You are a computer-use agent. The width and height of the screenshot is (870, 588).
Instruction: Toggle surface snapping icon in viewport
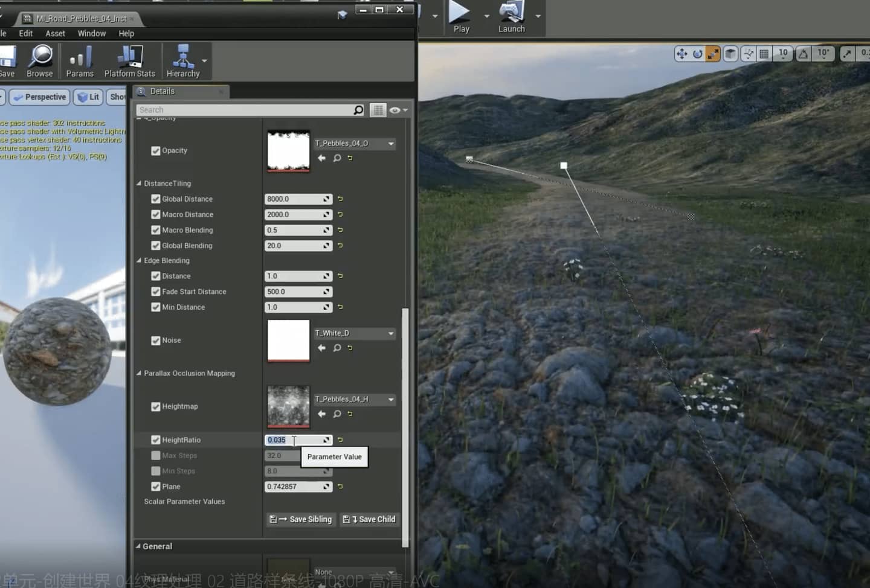[749, 54]
